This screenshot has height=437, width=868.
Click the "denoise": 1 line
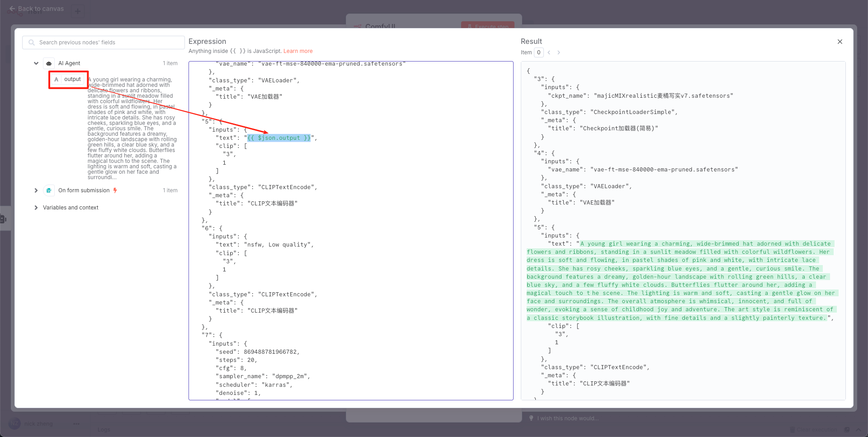pyautogui.click(x=238, y=393)
